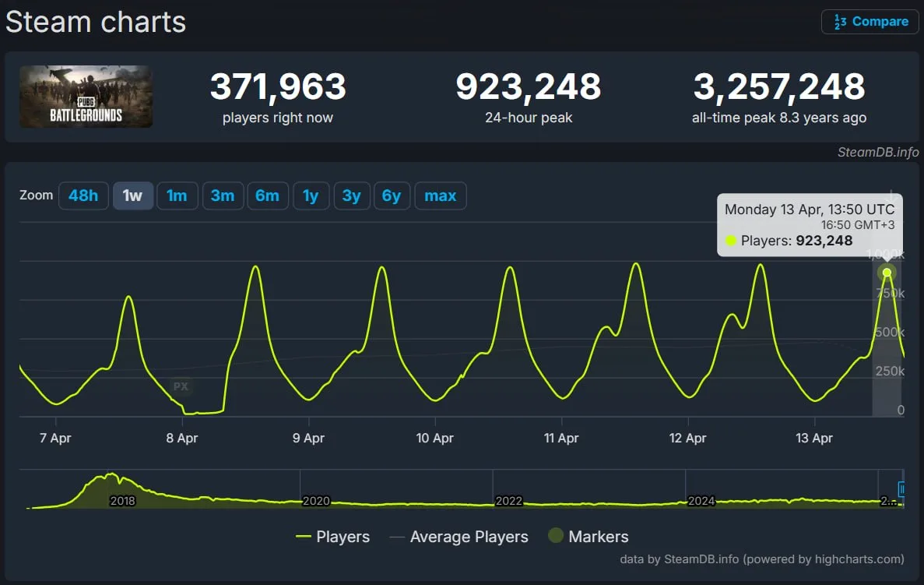
Task: Set chart zoom to 48h
Action: coord(83,196)
